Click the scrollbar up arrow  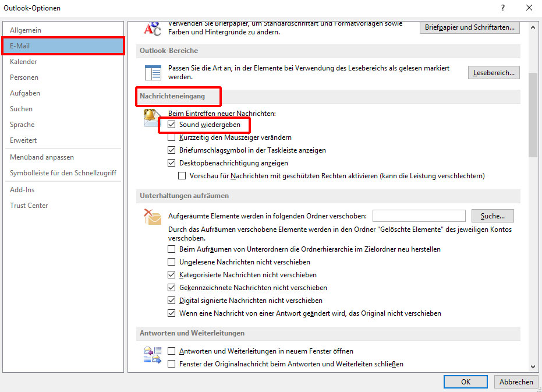(x=533, y=27)
